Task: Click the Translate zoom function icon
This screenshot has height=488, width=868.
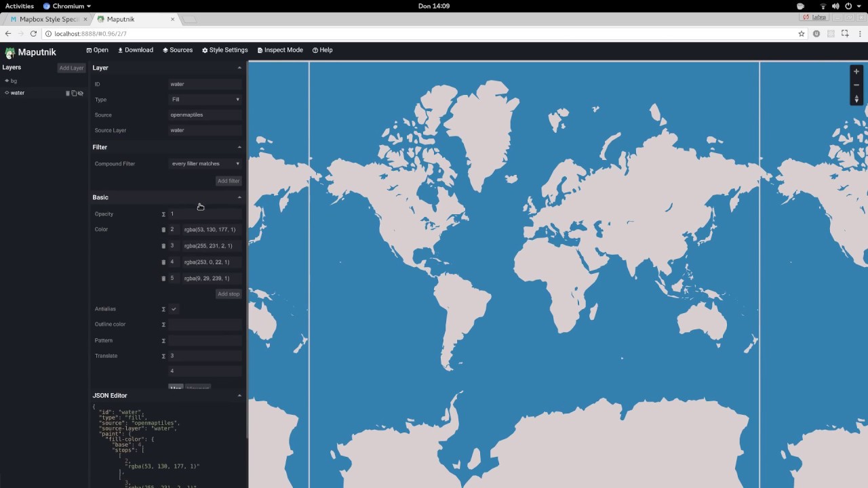Action: tap(163, 356)
